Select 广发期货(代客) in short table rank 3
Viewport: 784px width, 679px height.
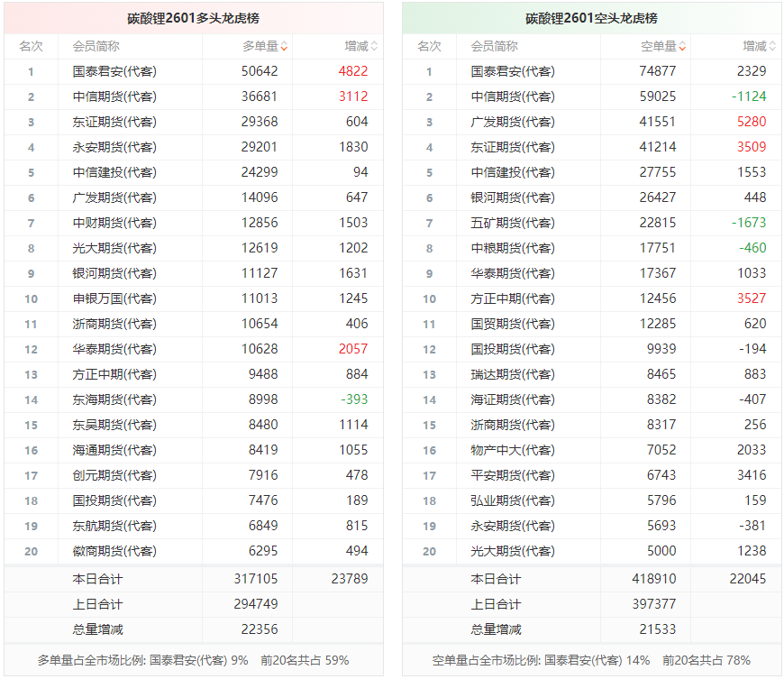[x=513, y=122]
